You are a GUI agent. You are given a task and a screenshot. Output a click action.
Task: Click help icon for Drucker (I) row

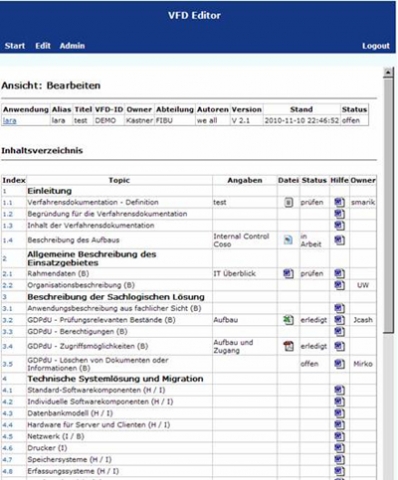(339, 448)
